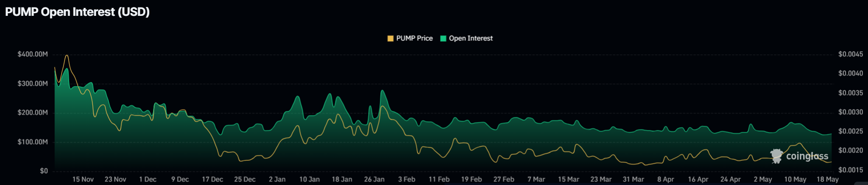
Task: Click the 25 Dec date label
Action: point(245,179)
